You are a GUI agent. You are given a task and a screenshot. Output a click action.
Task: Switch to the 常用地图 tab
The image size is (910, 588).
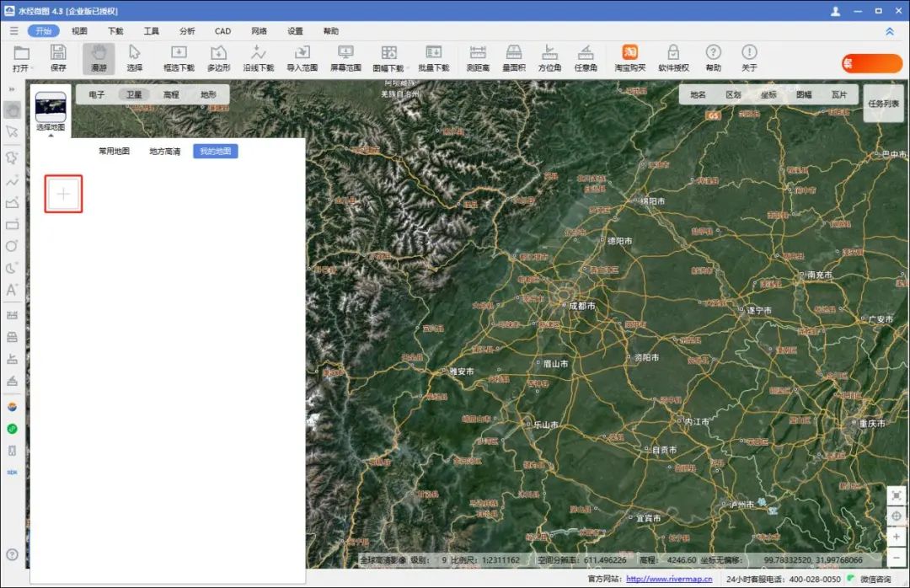pos(114,152)
